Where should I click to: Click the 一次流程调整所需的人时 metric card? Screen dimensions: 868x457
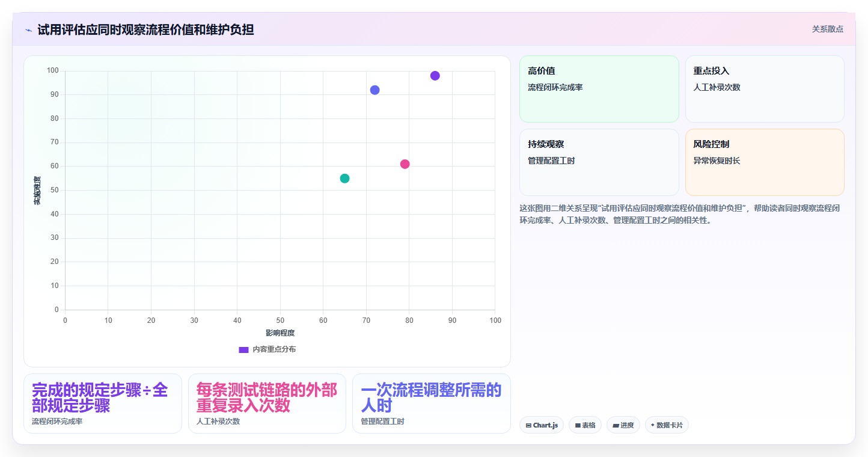tap(432, 403)
